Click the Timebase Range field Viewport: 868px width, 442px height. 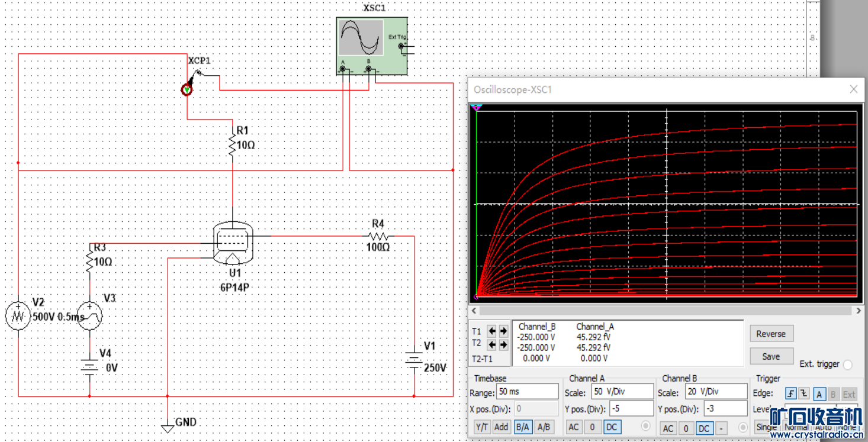pos(527,392)
